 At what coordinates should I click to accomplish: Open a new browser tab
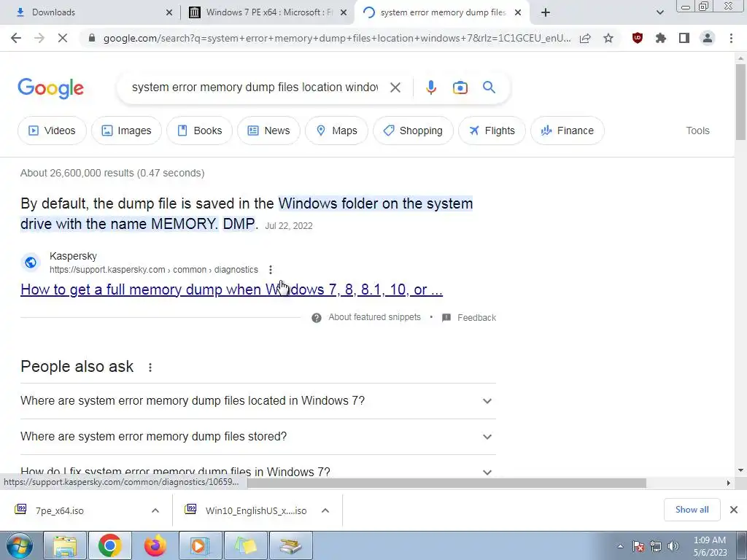pos(546,12)
